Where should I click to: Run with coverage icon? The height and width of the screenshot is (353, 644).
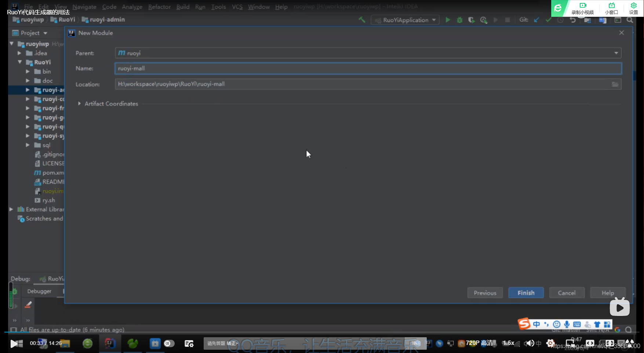pos(472,20)
